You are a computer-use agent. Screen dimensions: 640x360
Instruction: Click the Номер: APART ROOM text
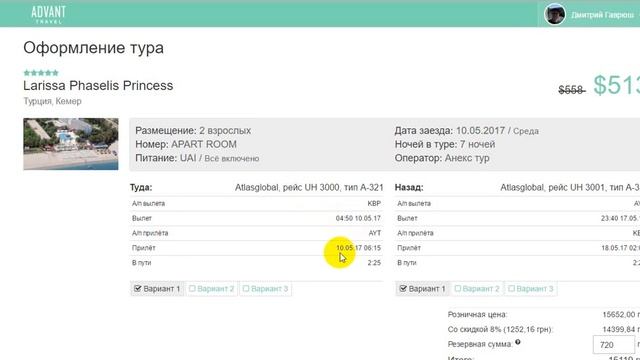pyautogui.click(x=186, y=144)
